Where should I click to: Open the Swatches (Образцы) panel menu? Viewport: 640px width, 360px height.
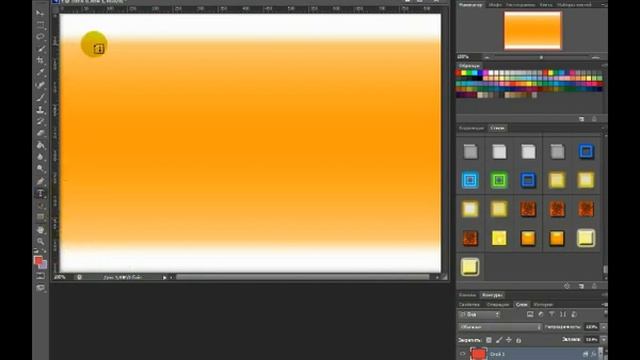[604, 65]
